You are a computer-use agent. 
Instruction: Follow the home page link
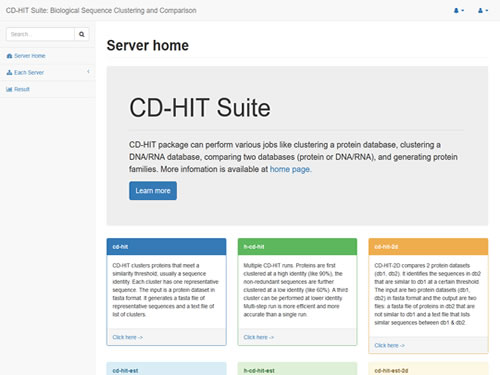[291, 169]
